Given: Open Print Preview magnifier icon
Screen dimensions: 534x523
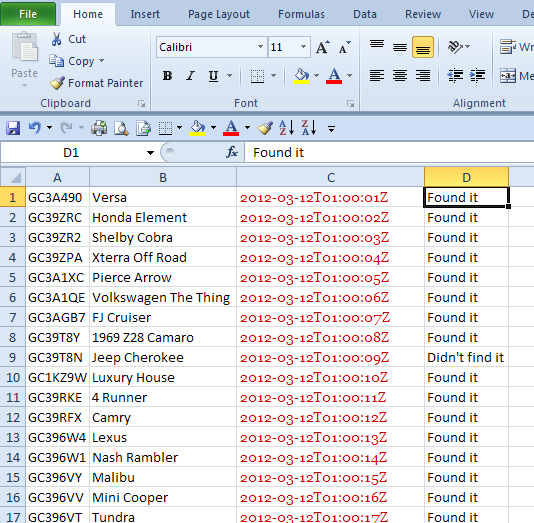Looking at the screenshot, I should click(121, 128).
